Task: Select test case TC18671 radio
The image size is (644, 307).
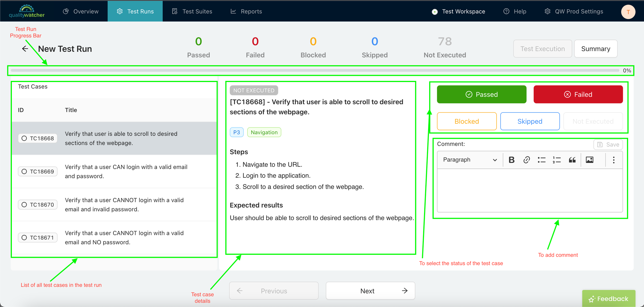Action: (24, 237)
